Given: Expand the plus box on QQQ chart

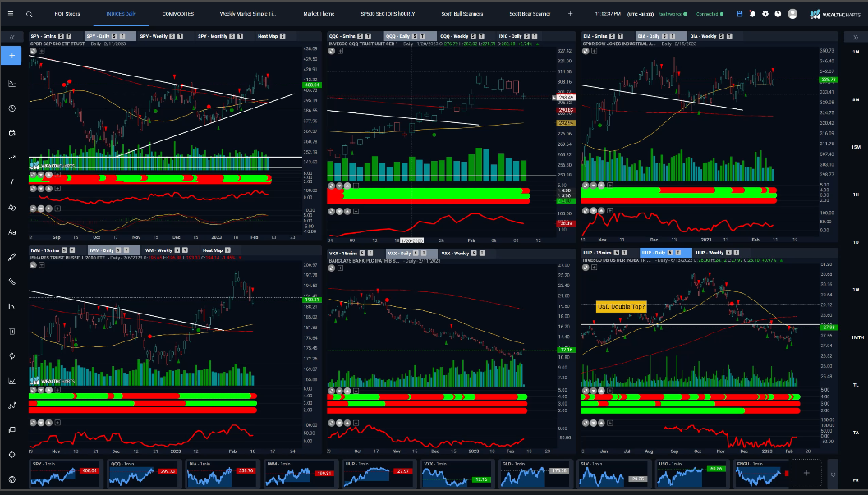Looking at the screenshot, I should pyautogui.click(x=340, y=51).
